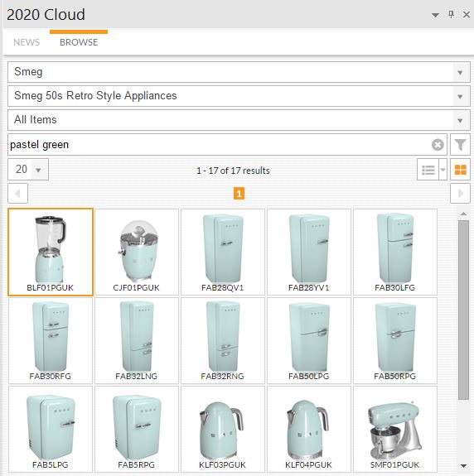Open the filter funnel options
474x476 pixels.
point(460,145)
